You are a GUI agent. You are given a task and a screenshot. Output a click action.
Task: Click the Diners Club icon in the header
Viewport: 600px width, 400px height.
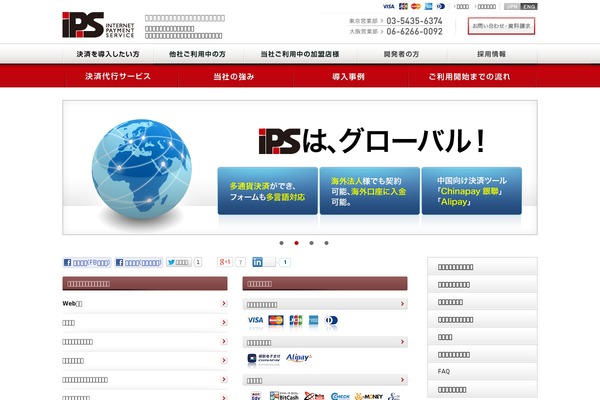[441, 6]
